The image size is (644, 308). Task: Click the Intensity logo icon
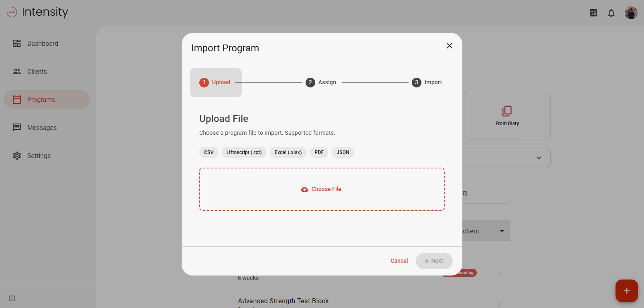[x=12, y=12]
